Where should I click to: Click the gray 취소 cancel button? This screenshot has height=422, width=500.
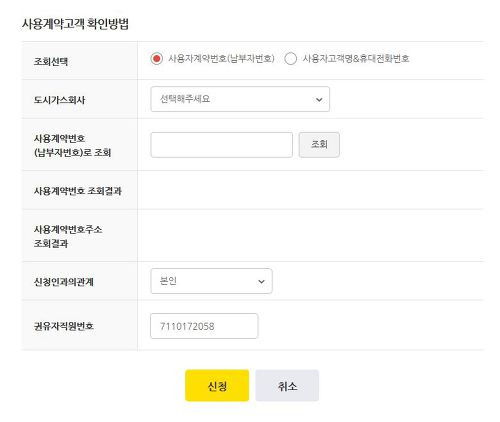coord(287,386)
